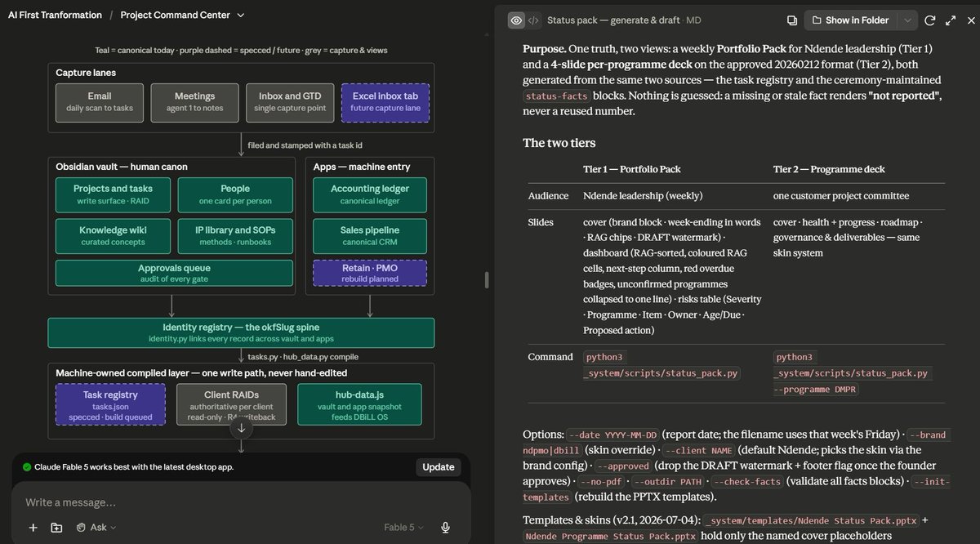This screenshot has width=980, height=544.
Task: Click the Update button
Action: 439,467
